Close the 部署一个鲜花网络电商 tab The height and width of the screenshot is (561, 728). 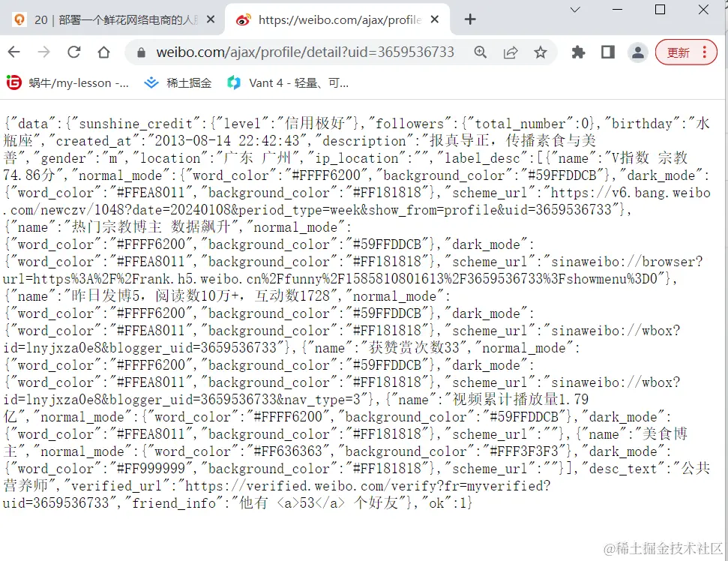tap(211, 19)
